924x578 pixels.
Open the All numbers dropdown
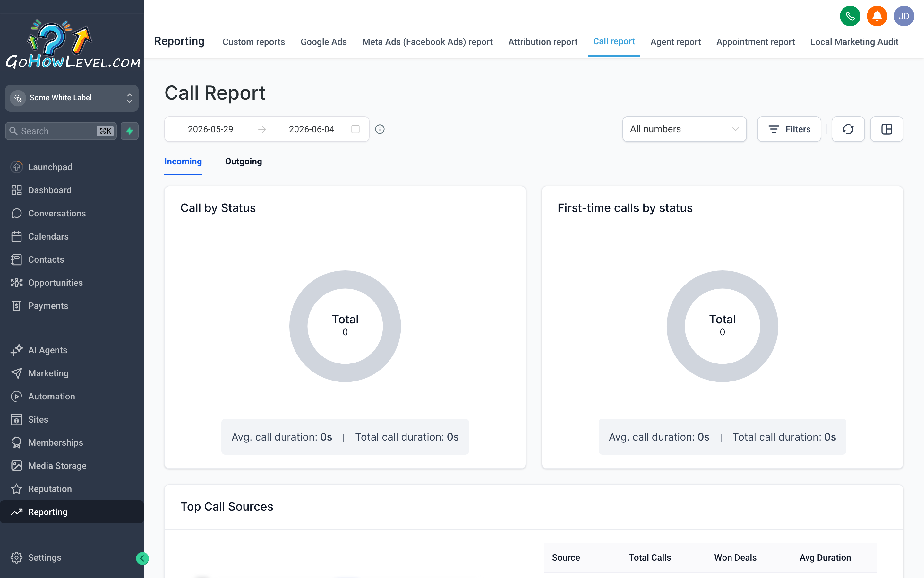[684, 129]
